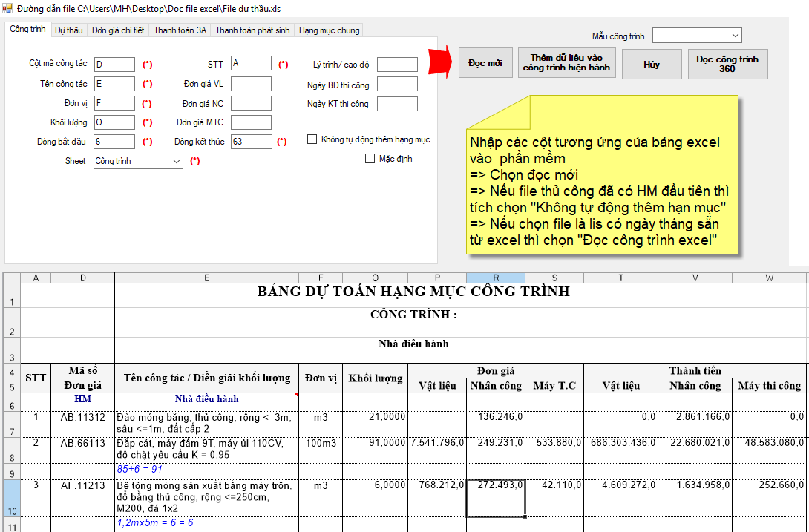Click the Lý trình/ cao độ field
The width and height of the screenshot is (809, 532).
coord(397,65)
